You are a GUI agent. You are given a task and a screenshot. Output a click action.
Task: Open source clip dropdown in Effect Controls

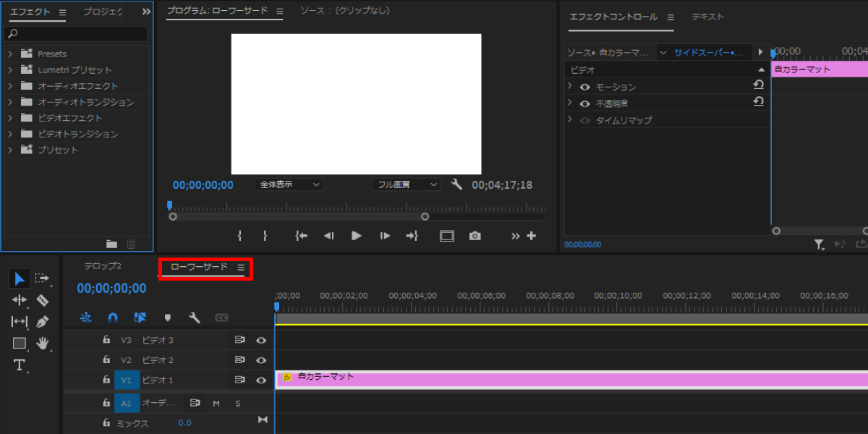point(663,53)
